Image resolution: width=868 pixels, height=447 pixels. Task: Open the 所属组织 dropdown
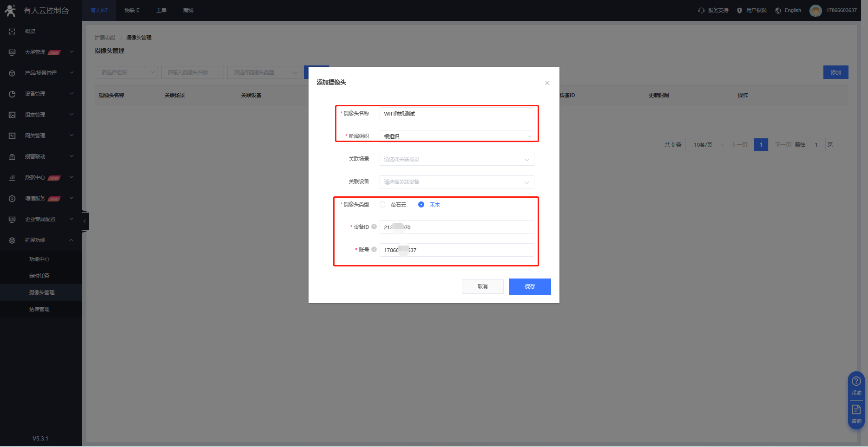pyautogui.click(x=456, y=136)
